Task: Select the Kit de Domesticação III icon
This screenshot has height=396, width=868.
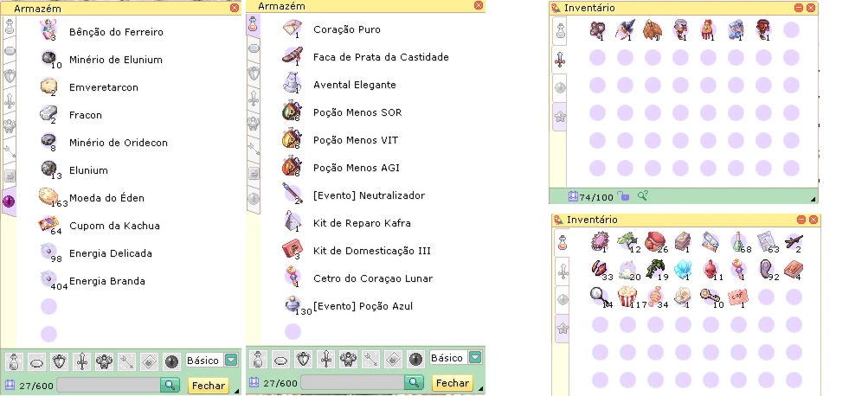Action: point(292,249)
